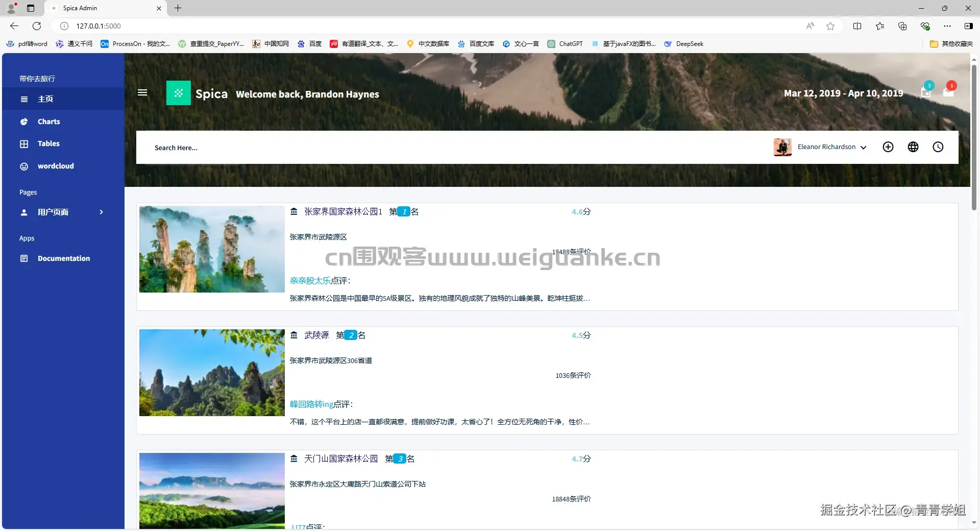Click the wordcloud smiley icon in sidebar
The image size is (980, 531).
click(x=24, y=166)
